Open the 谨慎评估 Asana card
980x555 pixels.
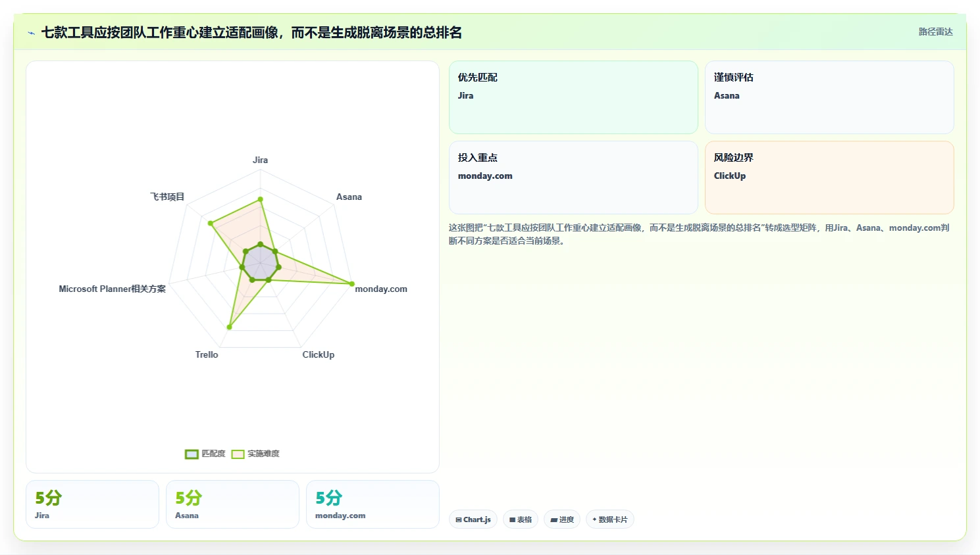[x=829, y=97]
